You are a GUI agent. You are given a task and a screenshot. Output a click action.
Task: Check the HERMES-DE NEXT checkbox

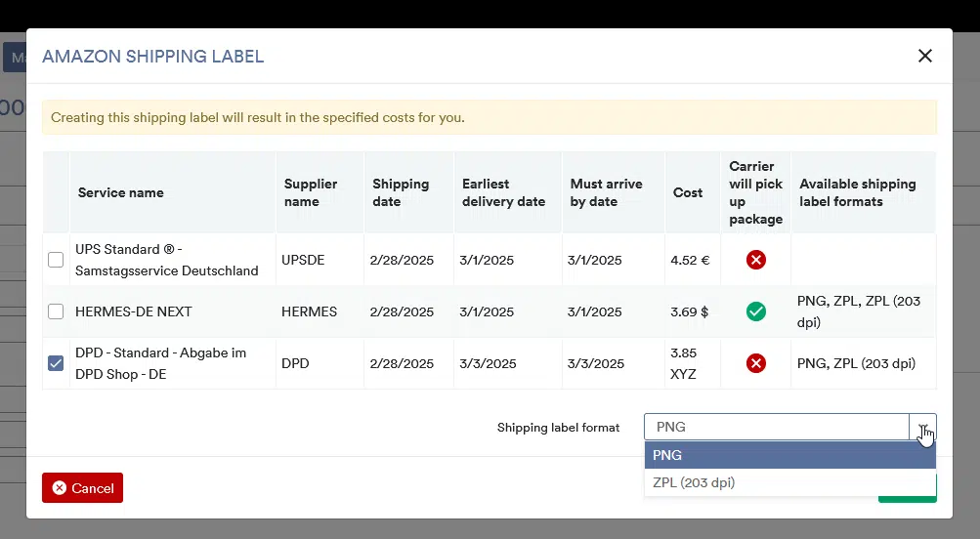tap(56, 311)
